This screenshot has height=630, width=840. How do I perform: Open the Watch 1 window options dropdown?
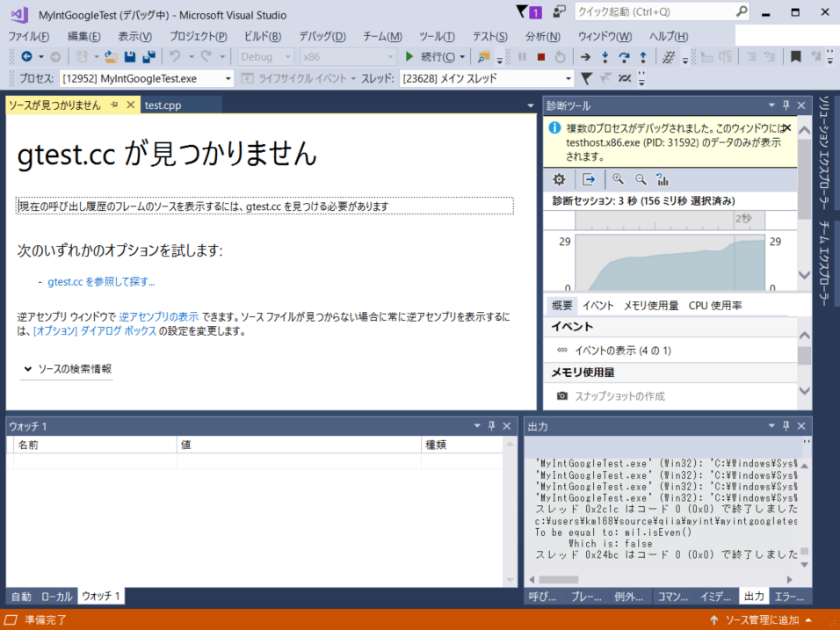(x=477, y=426)
